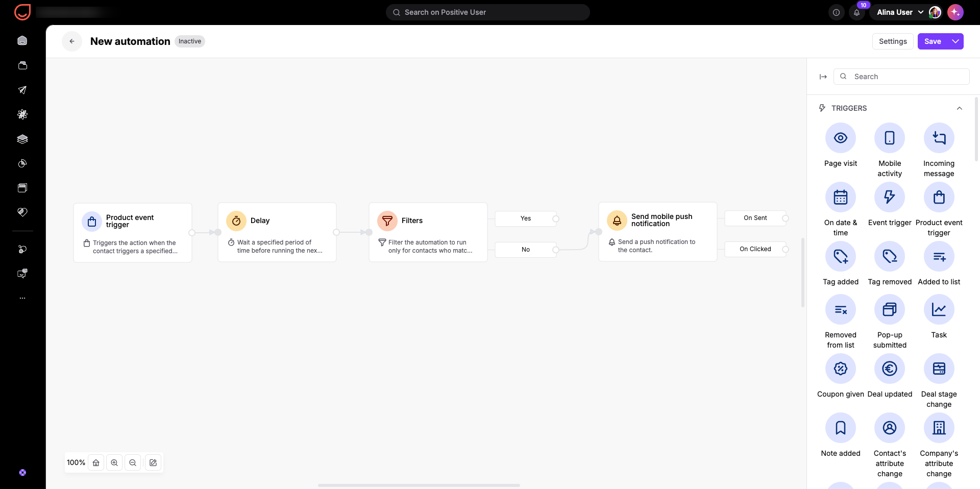The width and height of the screenshot is (980, 489).
Task: Choose Contact's attribute change trigger
Action: [890, 428]
